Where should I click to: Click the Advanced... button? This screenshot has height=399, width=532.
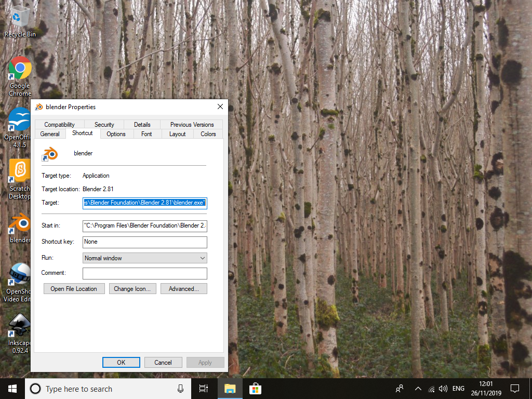pos(184,289)
